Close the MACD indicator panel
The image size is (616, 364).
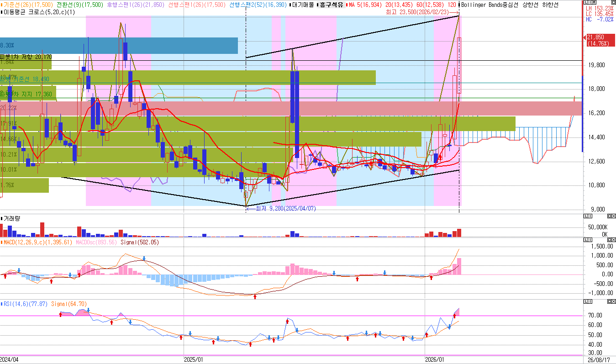tap(614, 240)
